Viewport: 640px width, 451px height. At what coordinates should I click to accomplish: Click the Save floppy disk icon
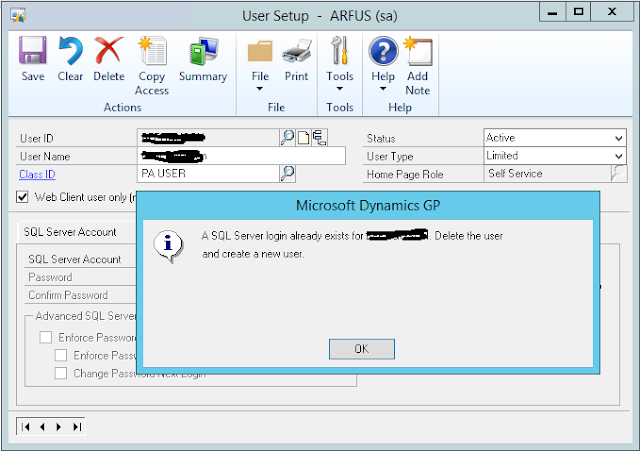(x=33, y=51)
